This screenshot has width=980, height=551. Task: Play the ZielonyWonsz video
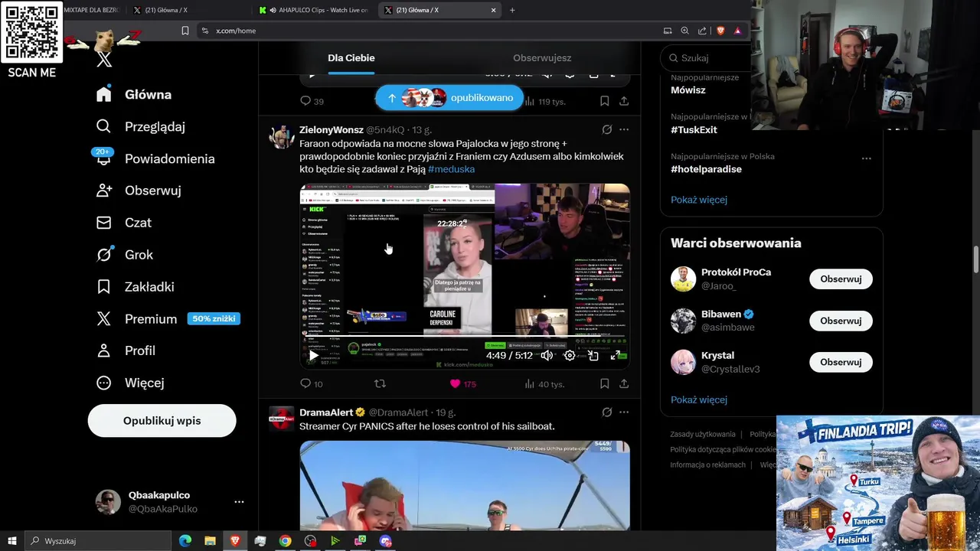point(313,355)
